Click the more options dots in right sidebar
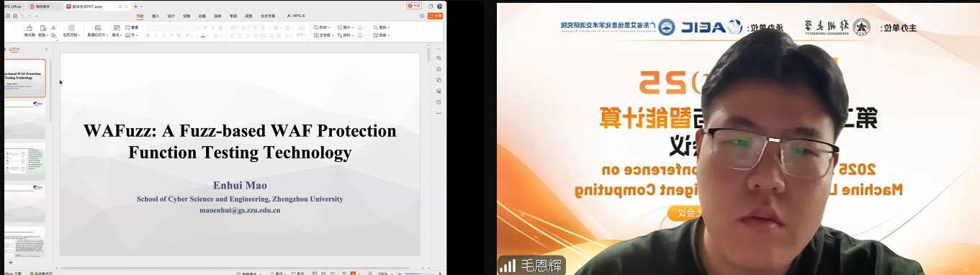980x275 pixels. click(x=439, y=113)
